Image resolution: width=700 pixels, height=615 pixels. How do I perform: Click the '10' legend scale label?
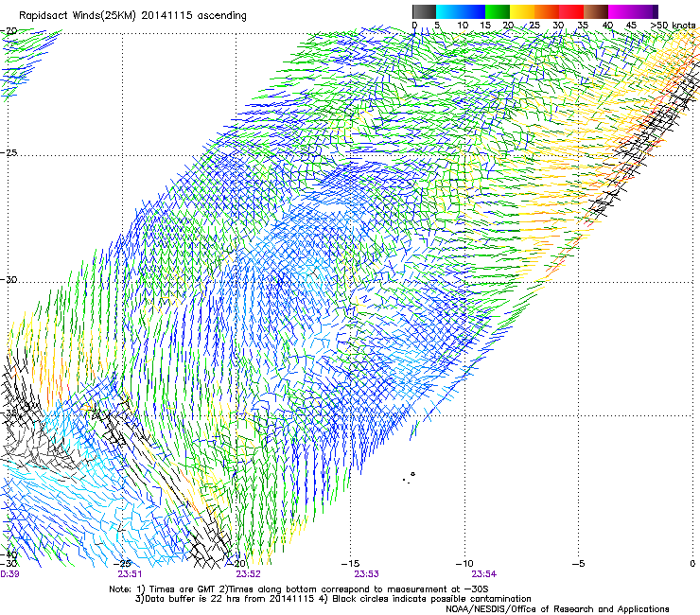[x=463, y=26]
